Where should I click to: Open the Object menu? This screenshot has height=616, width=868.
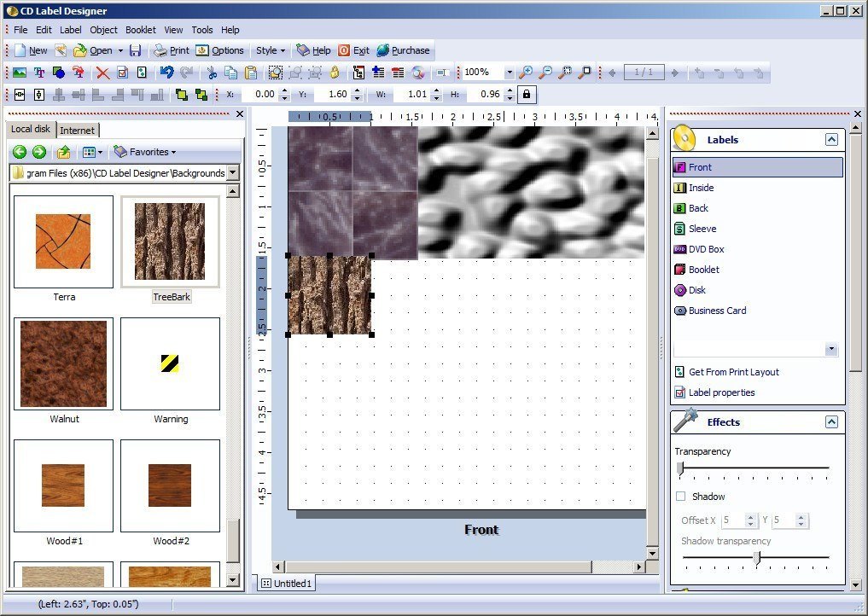pyautogui.click(x=102, y=29)
